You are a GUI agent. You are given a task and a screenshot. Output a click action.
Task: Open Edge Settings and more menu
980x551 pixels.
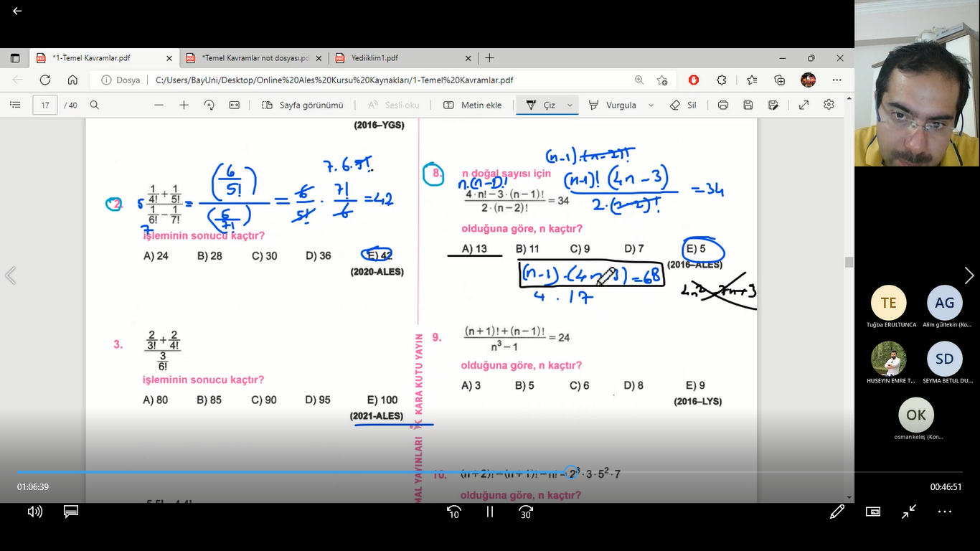(x=837, y=80)
